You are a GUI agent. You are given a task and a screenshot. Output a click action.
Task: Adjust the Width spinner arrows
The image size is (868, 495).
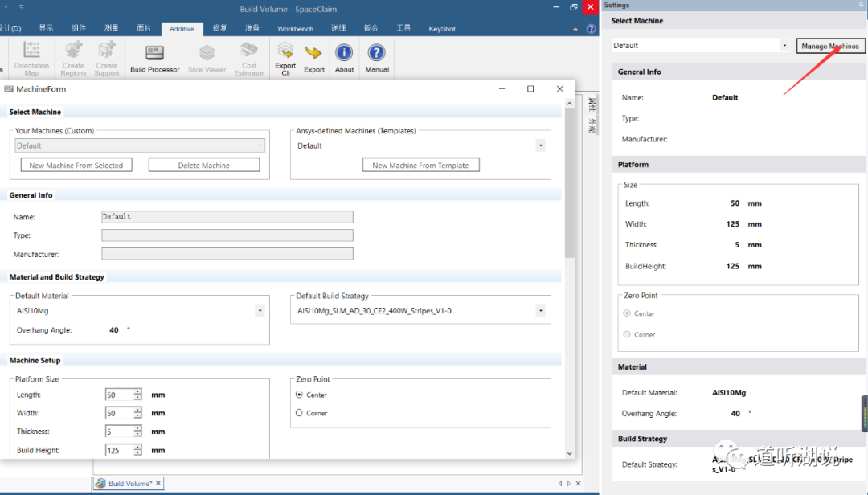tap(137, 413)
